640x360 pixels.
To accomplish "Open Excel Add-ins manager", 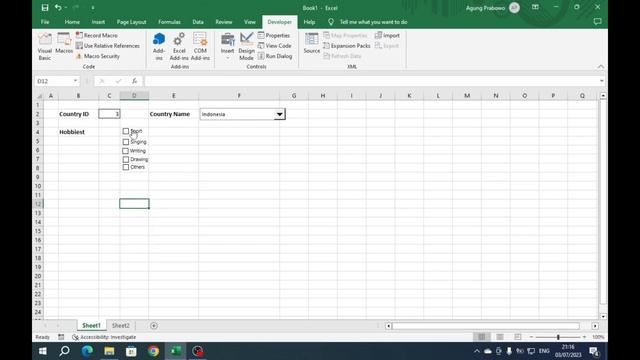I will click(x=179, y=47).
